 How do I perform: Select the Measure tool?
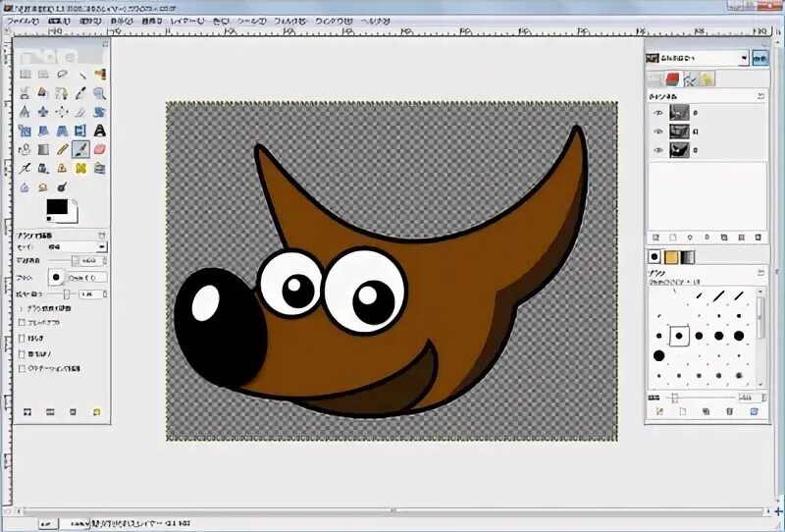click(x=26, y=112)
